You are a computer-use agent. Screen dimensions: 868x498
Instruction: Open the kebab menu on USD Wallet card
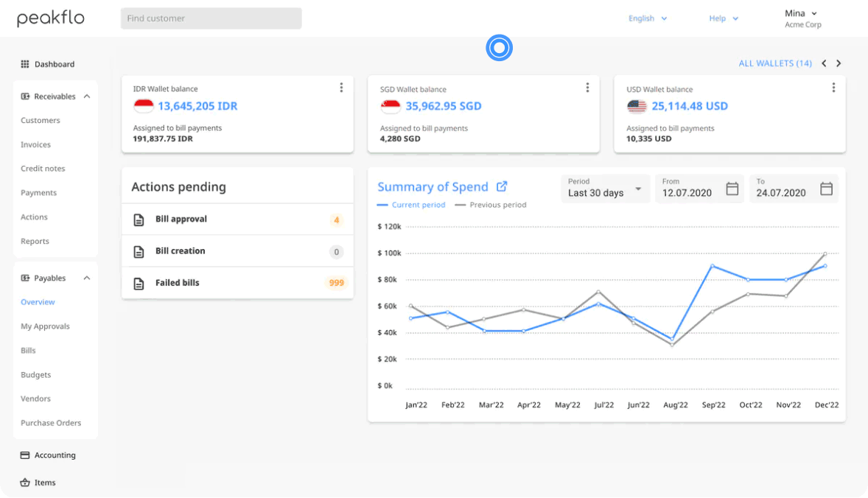tap(833, 87)
